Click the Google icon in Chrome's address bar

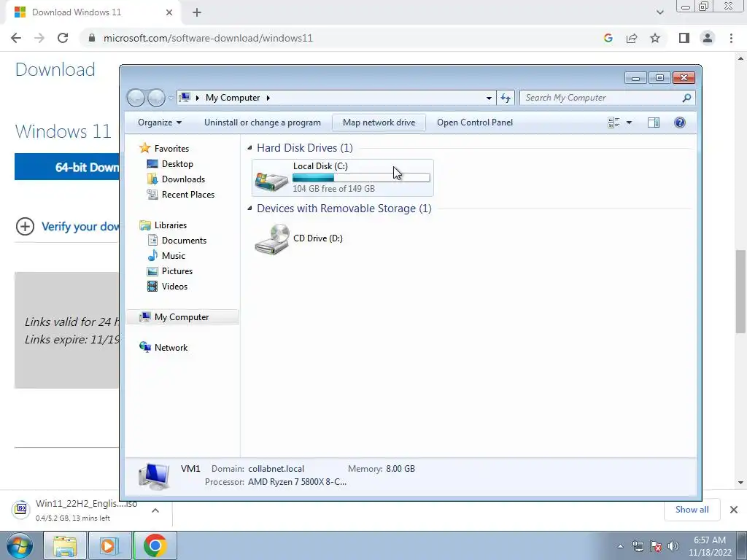click(608, 38)
